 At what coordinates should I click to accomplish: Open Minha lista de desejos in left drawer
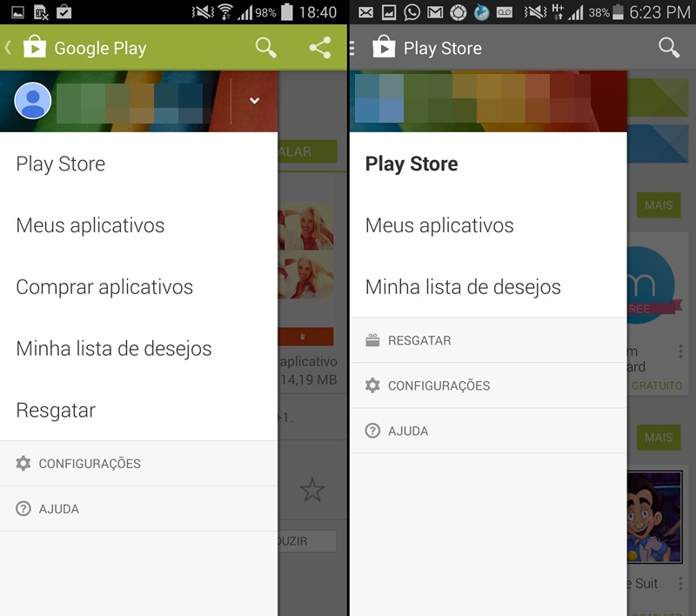click(x=139, y=348)
